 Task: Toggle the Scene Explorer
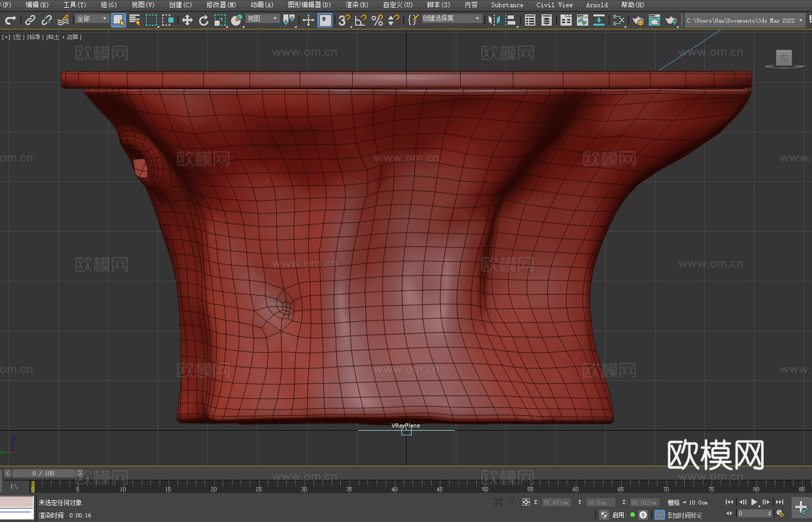pyautogui.click(x=530, y=20)
